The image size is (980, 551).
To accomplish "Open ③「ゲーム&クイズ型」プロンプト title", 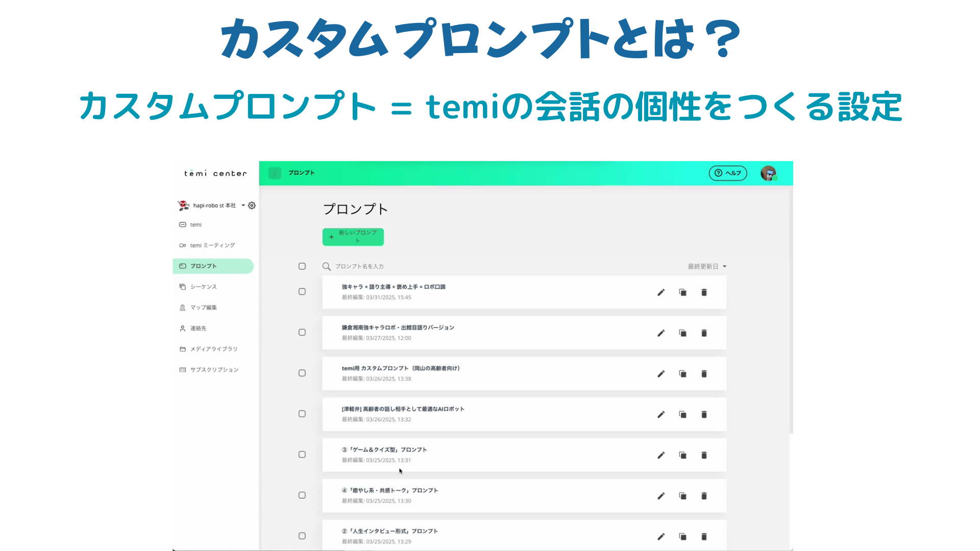I will pos(384,449).
